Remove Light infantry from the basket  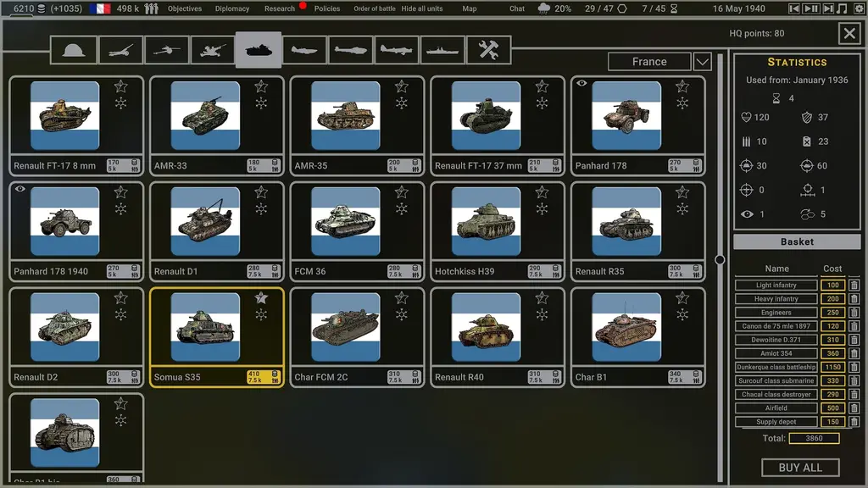854,286
